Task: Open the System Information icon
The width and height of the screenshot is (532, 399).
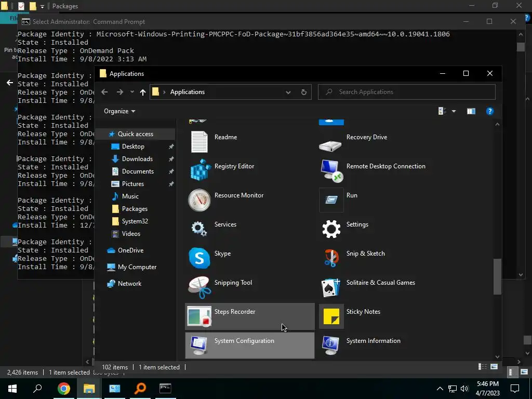Action: (x=330, y=345)
